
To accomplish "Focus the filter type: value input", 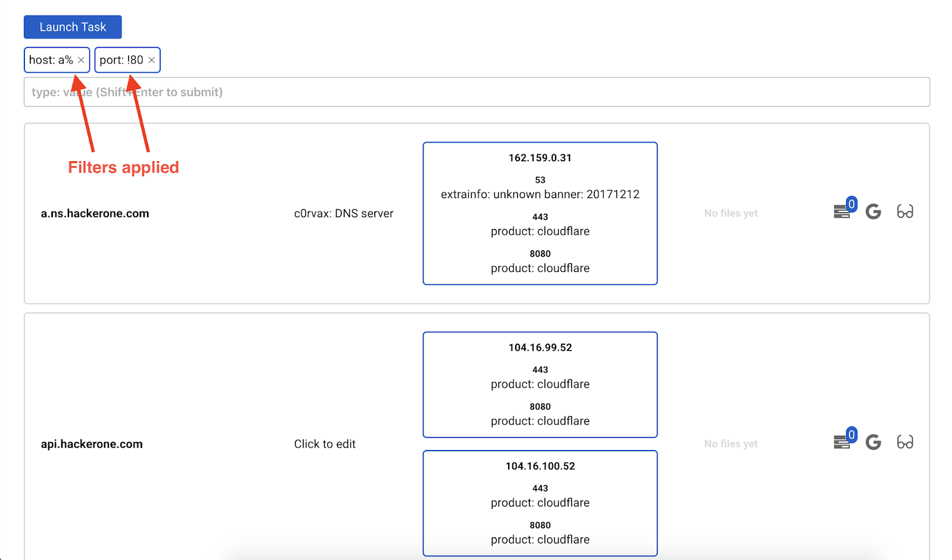I will (x=477, y=92).
